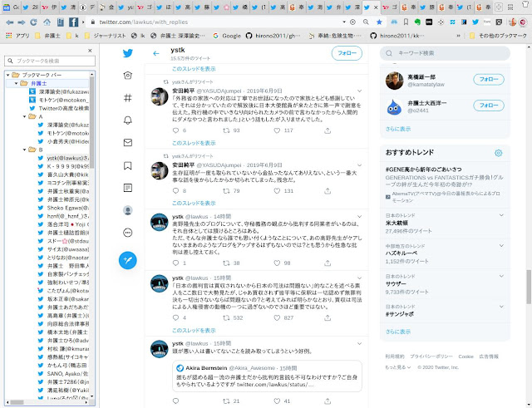Screen dimensions: 532x408
Task: Open tweet options caret on ystk 14時間 tweet
Action: point(359,216)
